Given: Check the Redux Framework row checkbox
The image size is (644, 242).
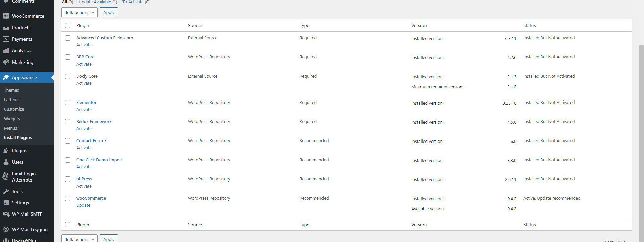Looking at the screenshot, I should click(68, 122).
